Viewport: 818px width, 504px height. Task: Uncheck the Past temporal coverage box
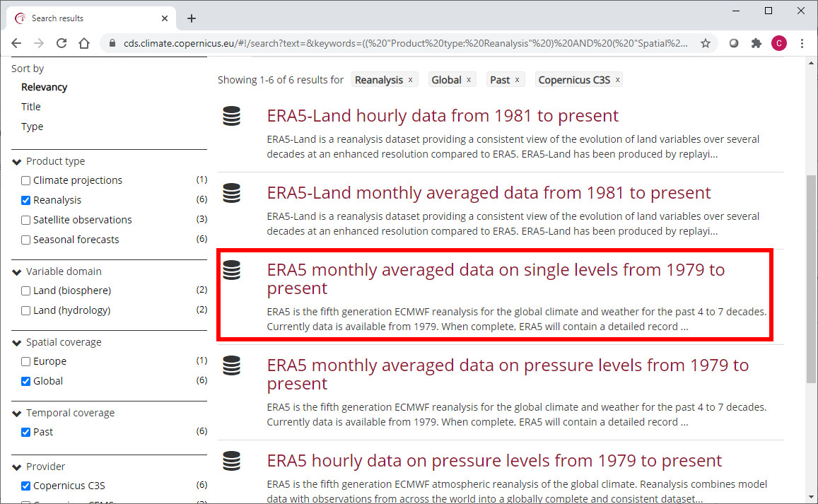point(25,432)
